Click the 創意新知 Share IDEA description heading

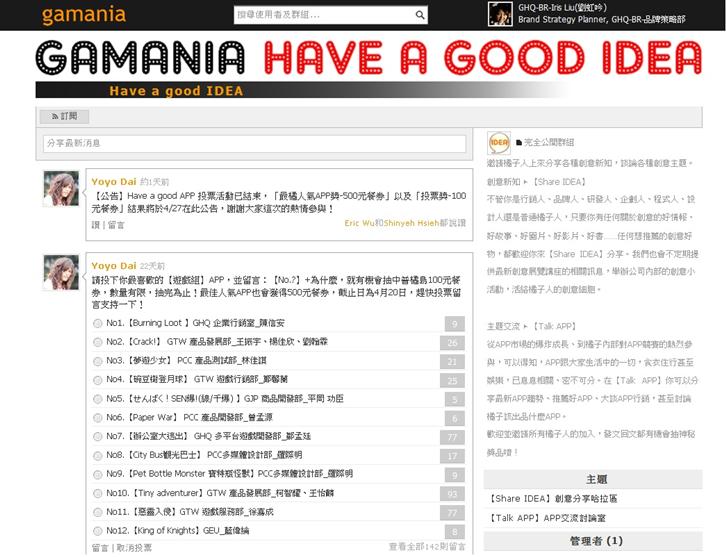pos(537,182)
